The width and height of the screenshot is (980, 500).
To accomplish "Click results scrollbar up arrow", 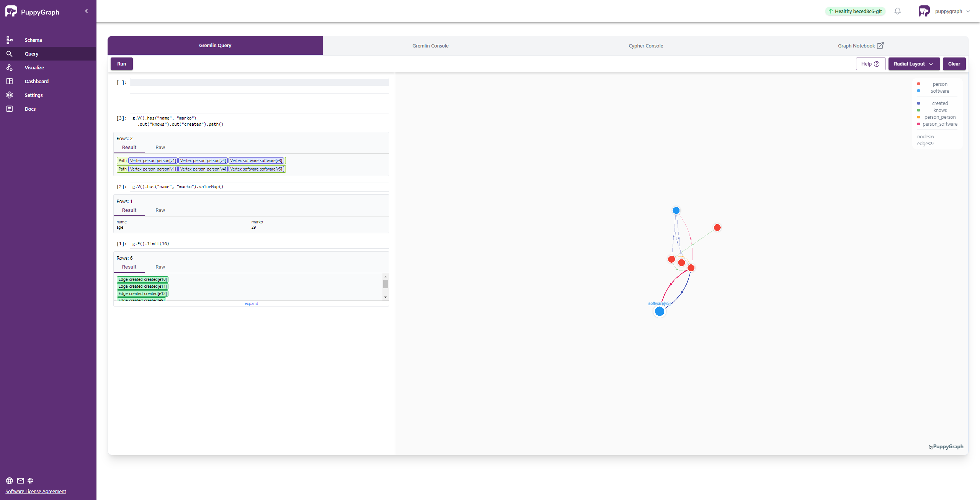I will click(x=385, y=277).
